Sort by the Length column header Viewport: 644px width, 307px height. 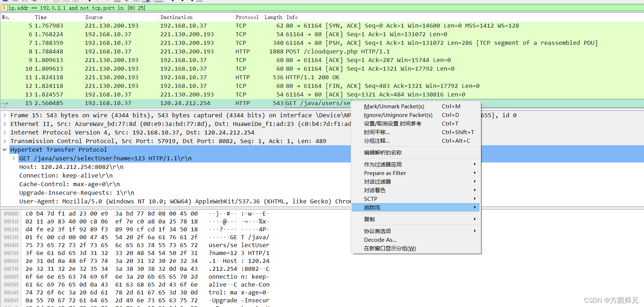point(273,17)
